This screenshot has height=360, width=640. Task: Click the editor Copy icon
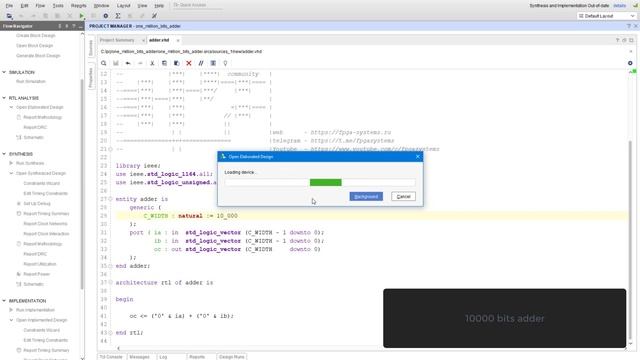click(164, 63)
